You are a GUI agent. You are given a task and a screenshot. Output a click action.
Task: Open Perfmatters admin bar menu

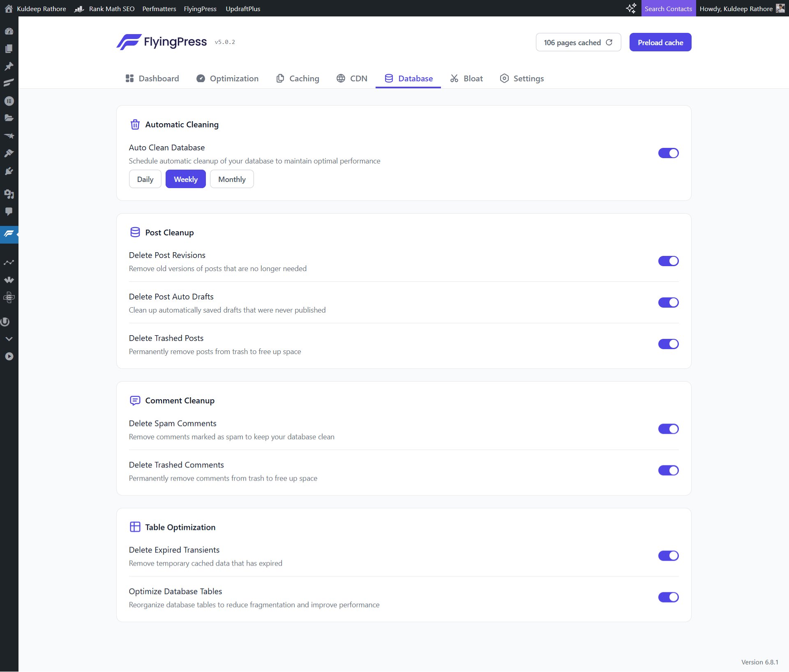pyautogui.click(x=159, y=9)
